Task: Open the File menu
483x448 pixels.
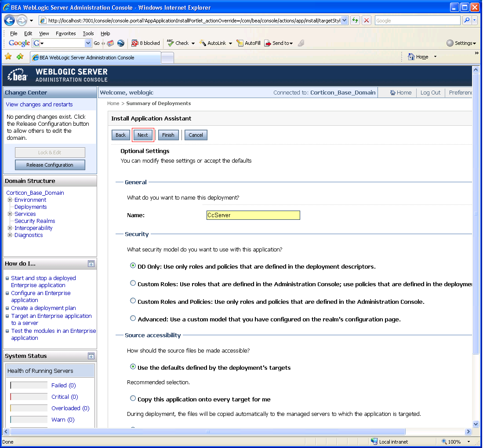Action: (14, 33)
